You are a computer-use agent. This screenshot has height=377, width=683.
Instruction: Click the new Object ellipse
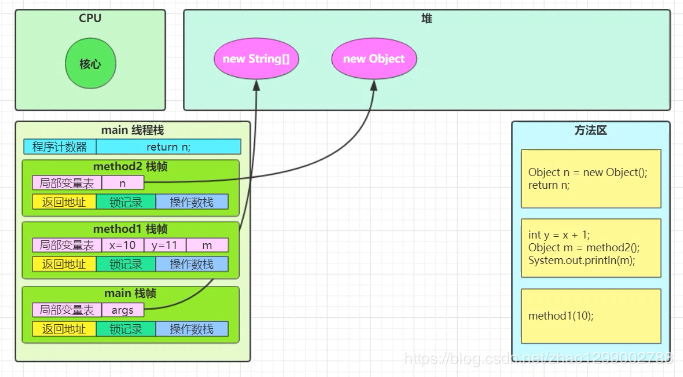click(374, 58)
